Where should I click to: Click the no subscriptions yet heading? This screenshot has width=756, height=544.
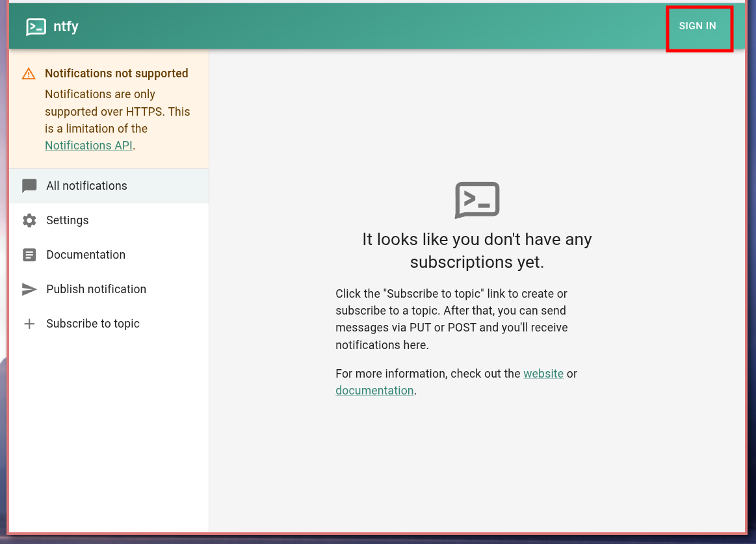(x=477, y=250)
